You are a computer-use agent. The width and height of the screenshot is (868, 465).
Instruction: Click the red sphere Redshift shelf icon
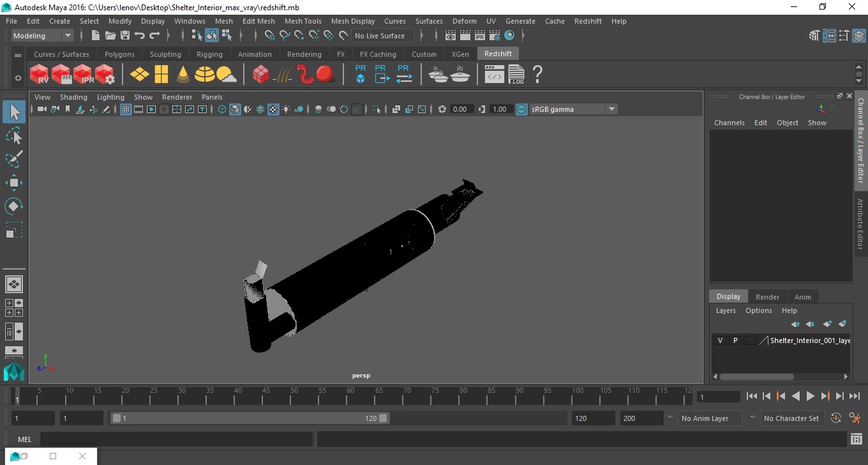point(325,74)
